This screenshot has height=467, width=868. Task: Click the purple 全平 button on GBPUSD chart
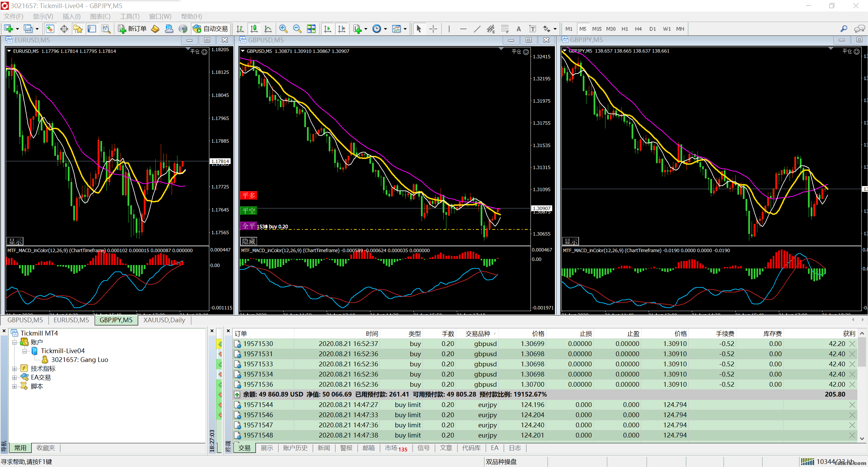(x=249, y=226)
